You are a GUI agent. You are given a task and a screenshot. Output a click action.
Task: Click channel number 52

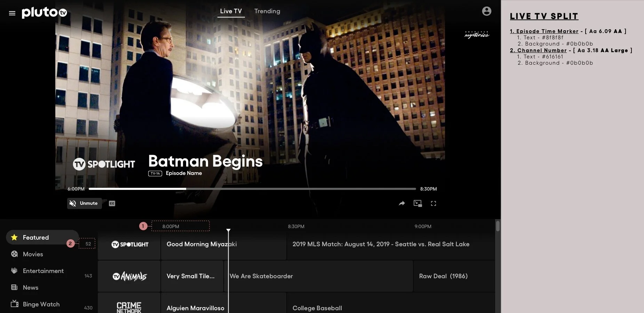pos(88,244)
